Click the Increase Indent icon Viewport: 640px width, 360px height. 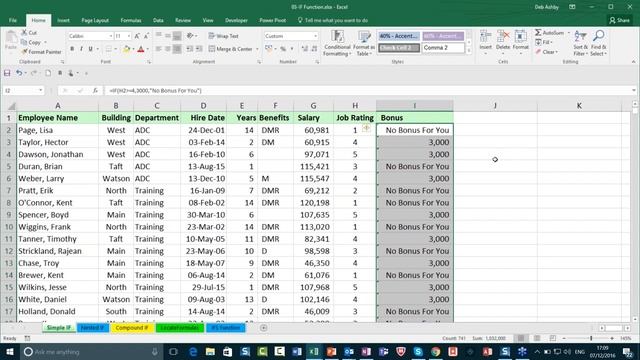199,49
